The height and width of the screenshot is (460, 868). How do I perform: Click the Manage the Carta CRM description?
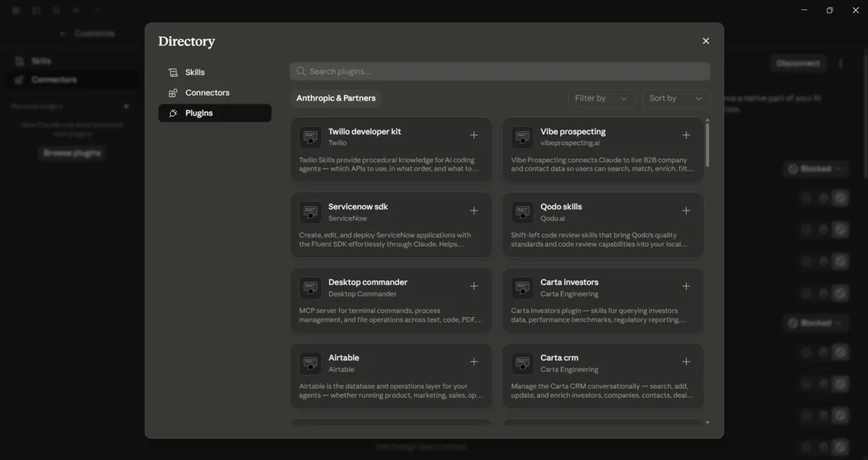pos(603,391)
